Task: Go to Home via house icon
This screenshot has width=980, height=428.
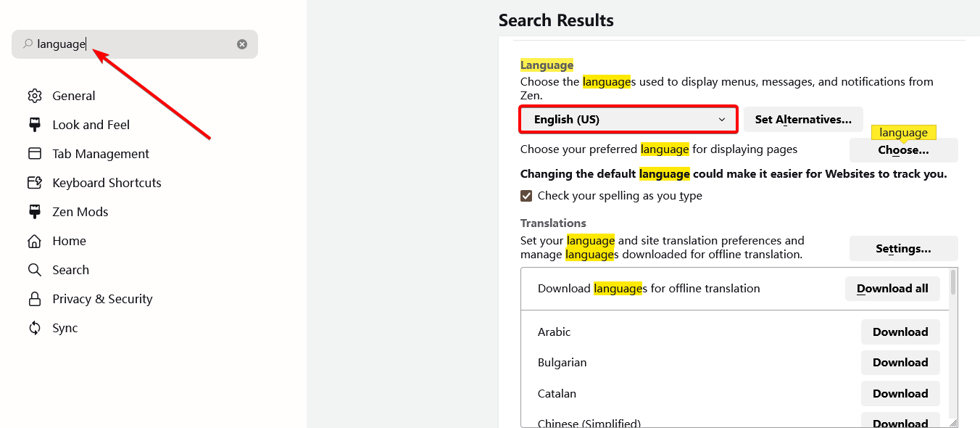Action: tap(35, 241)
